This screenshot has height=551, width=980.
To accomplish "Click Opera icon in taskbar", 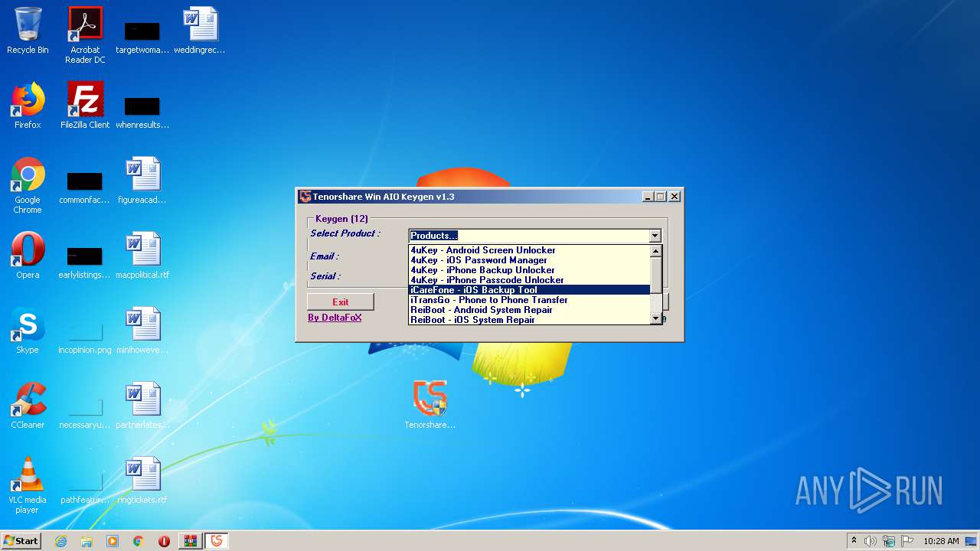I will point(164,541).
